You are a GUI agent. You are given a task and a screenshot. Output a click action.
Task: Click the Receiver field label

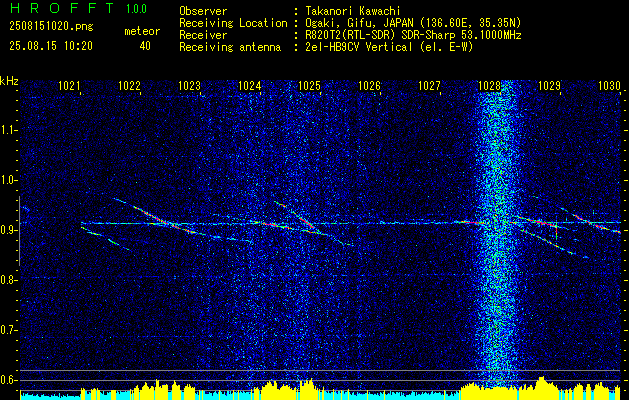click(x=203, y=35)
